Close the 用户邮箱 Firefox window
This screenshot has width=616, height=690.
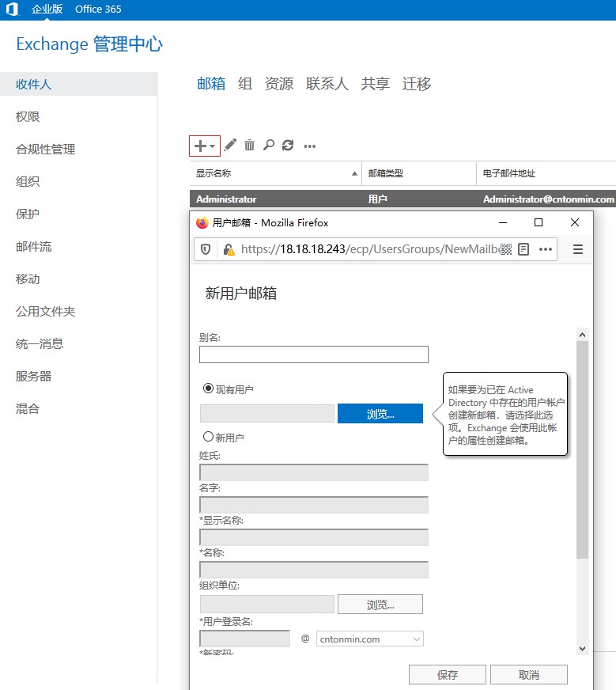(x=575, y=222)
